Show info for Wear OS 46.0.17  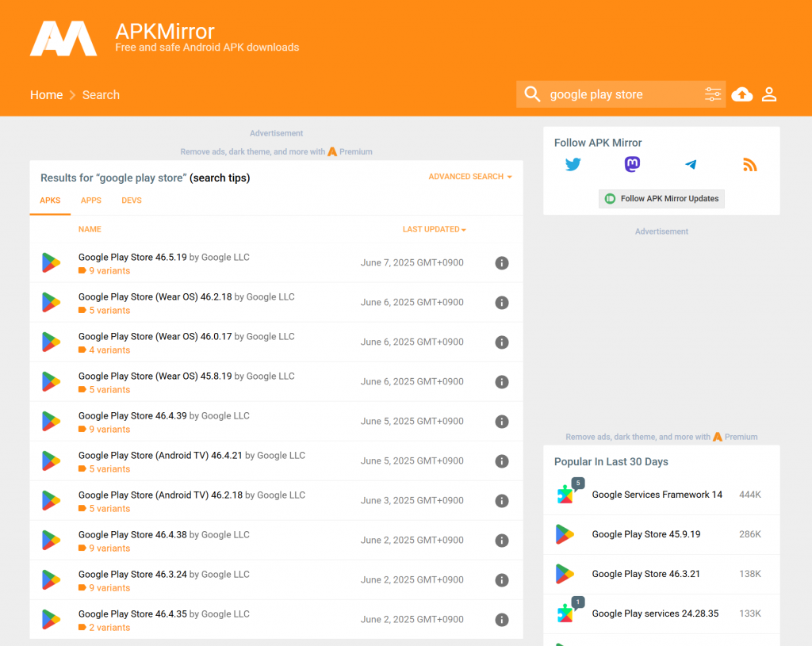[x=502, y=342]
